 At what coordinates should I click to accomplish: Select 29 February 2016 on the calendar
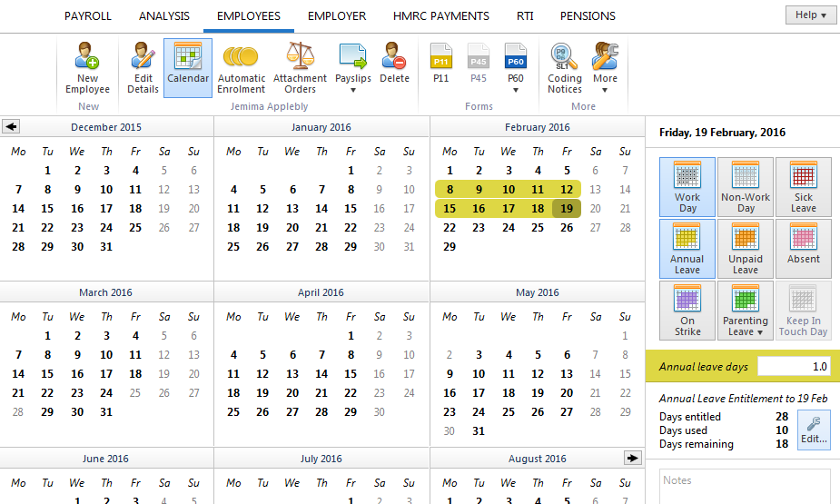coord(450,247)
